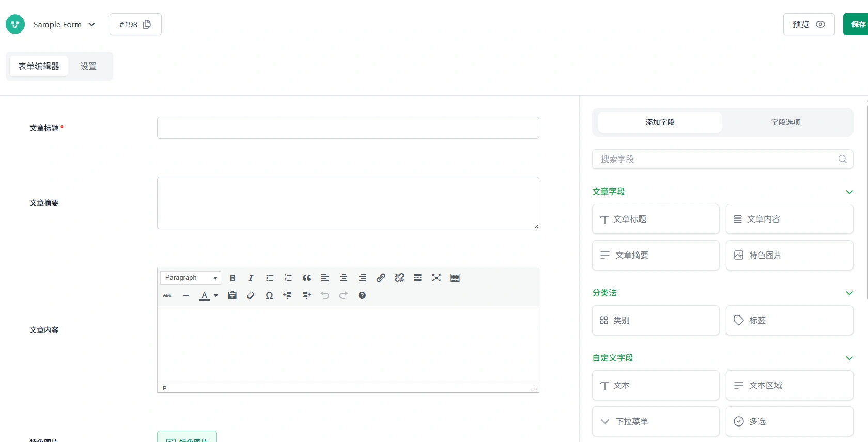Insert a bulleted list
868x442 pixels.
[270, 278]
